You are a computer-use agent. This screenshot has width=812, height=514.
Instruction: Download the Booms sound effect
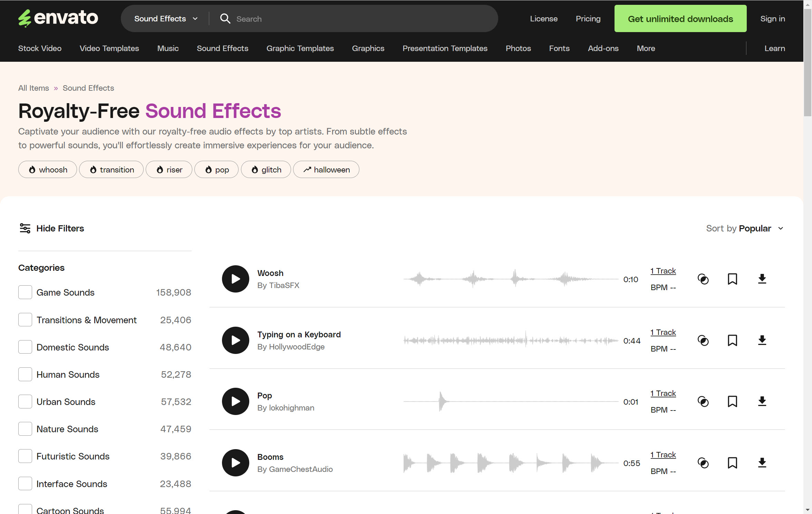[762, 463]
